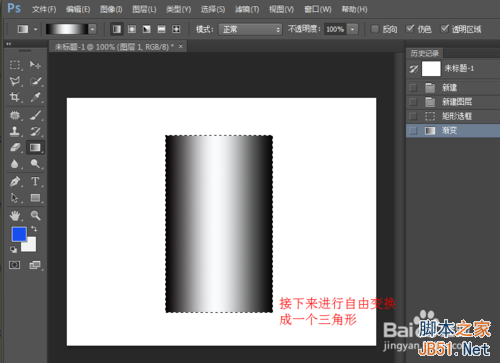Set history brush source at 渐变 state
Viewport: 500px width, 363px height.
tap(413, 131)
